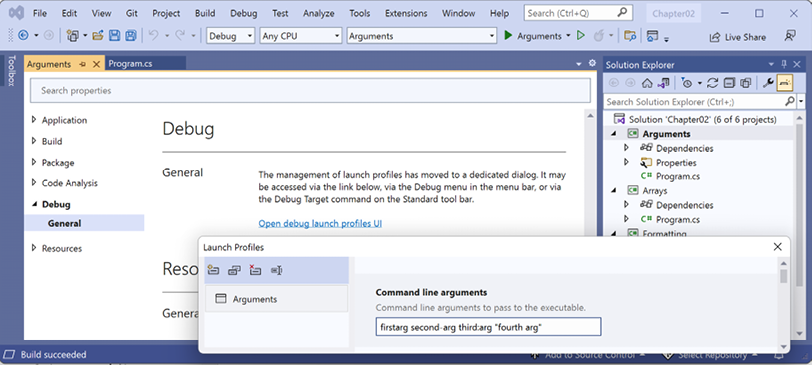
Task: Select Program.cs under the Arrays project
Action: coord(677,220)
